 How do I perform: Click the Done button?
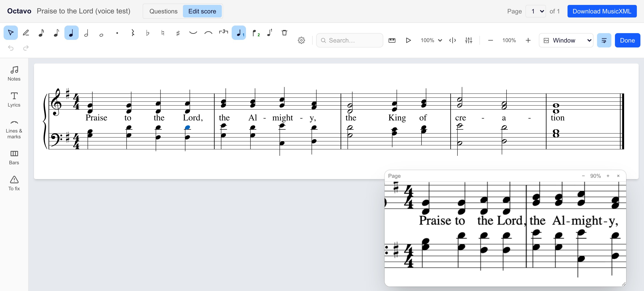point(627,40)
